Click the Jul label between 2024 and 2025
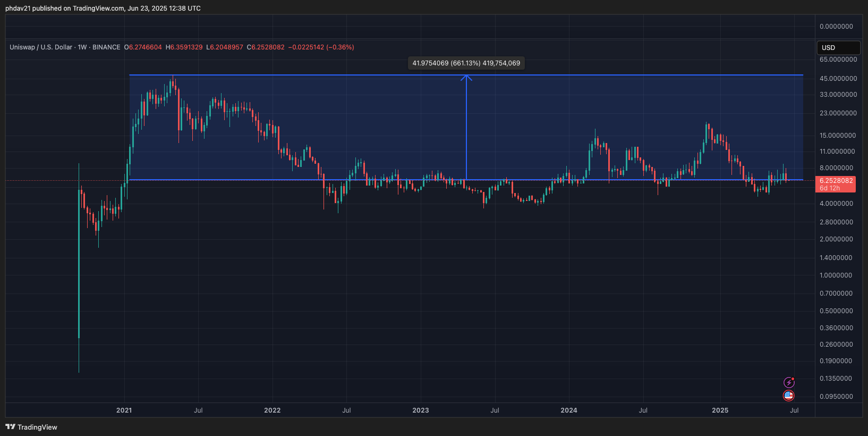868x436 pixels. pyautogui.click(x=643, y=410)
